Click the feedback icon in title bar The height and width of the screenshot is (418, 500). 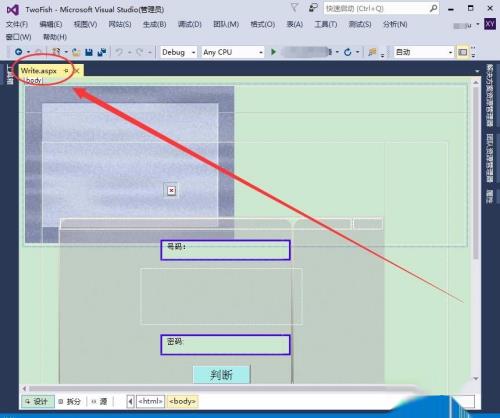click(x=313, y=8)
